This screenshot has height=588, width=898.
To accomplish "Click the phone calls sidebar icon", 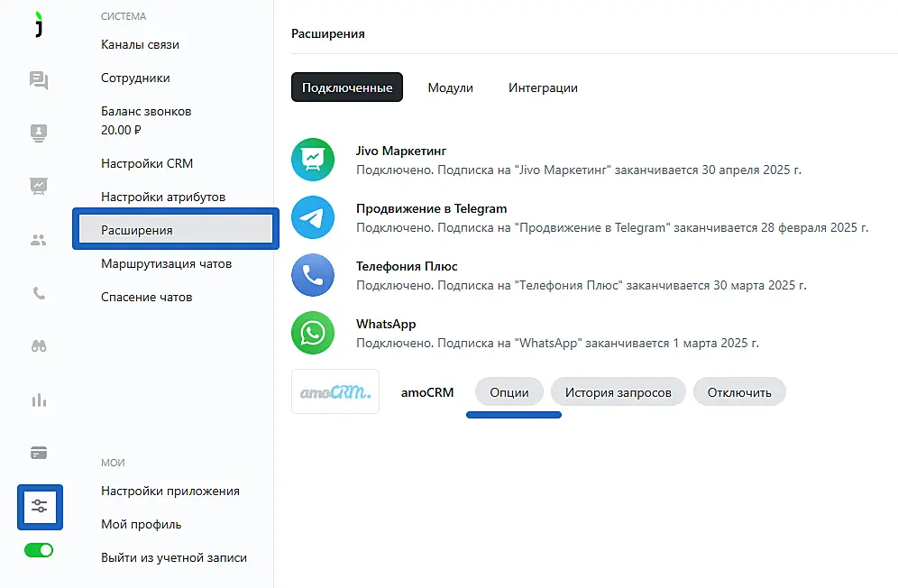I will [x=39, y=293].
